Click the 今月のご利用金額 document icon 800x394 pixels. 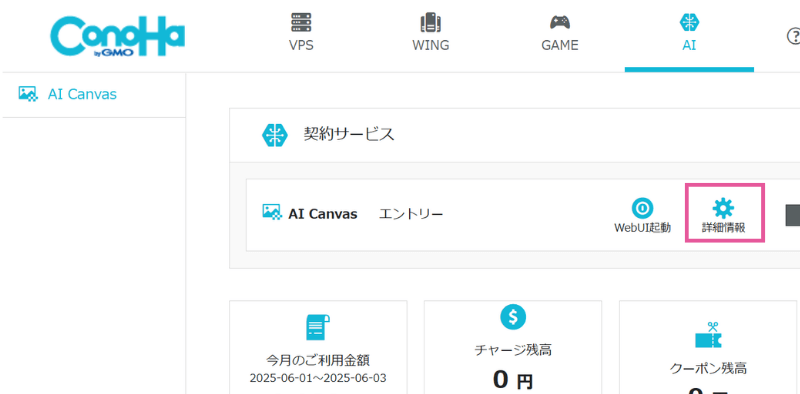(318, 327)
